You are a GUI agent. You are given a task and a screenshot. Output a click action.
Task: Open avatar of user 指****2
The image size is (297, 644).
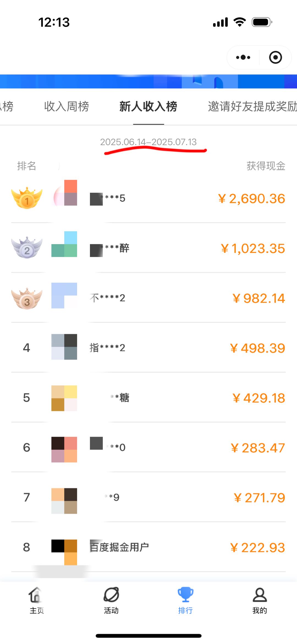click(x=64, y=347)
